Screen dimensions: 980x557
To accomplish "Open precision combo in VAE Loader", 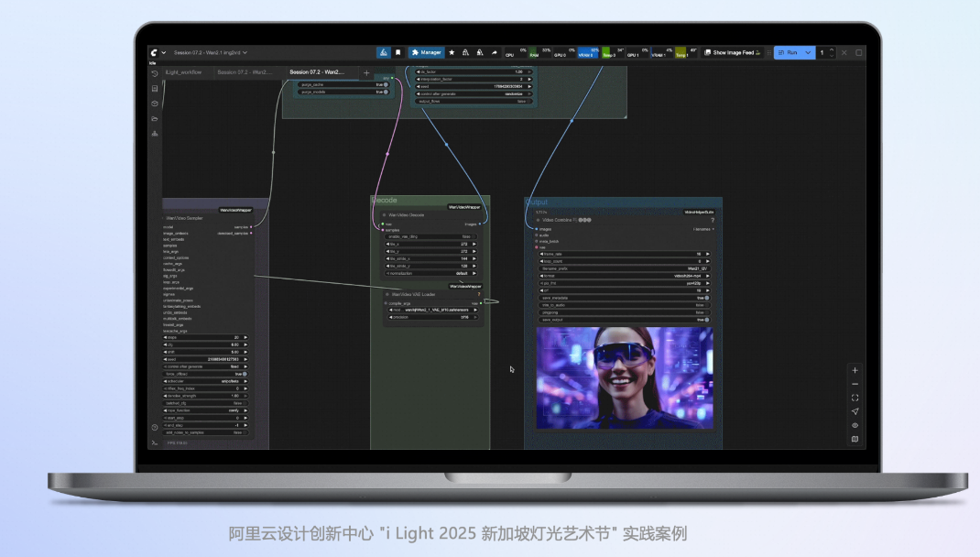I will [432, 317].
